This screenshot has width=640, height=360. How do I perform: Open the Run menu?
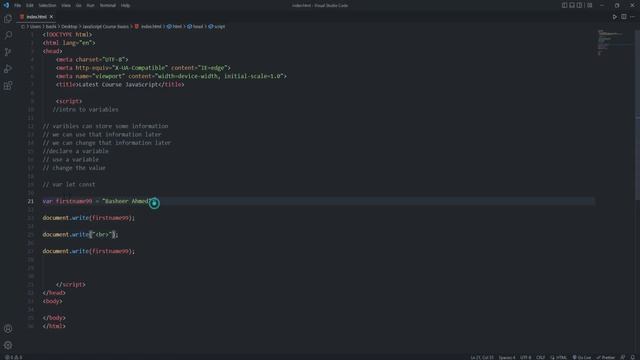click(x=91, y=5)
